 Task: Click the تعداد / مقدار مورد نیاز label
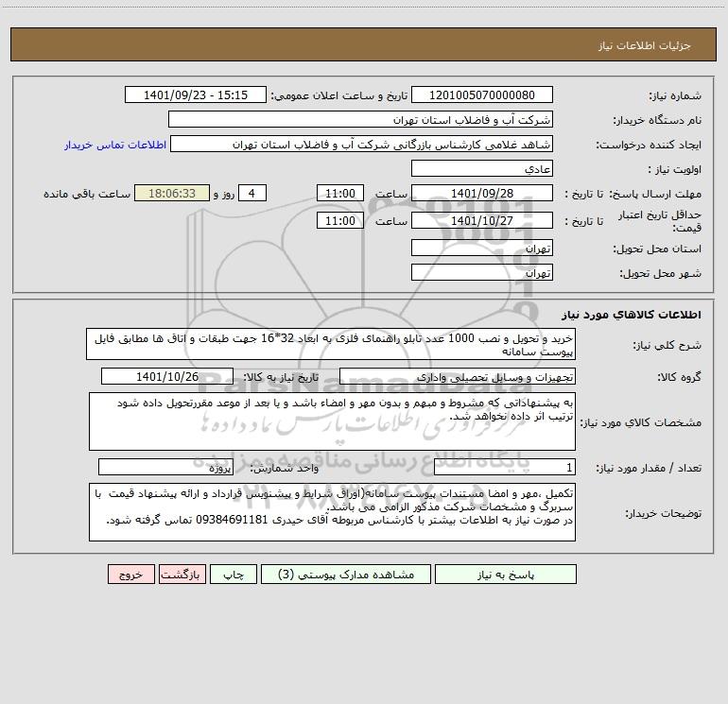(649, 469)
